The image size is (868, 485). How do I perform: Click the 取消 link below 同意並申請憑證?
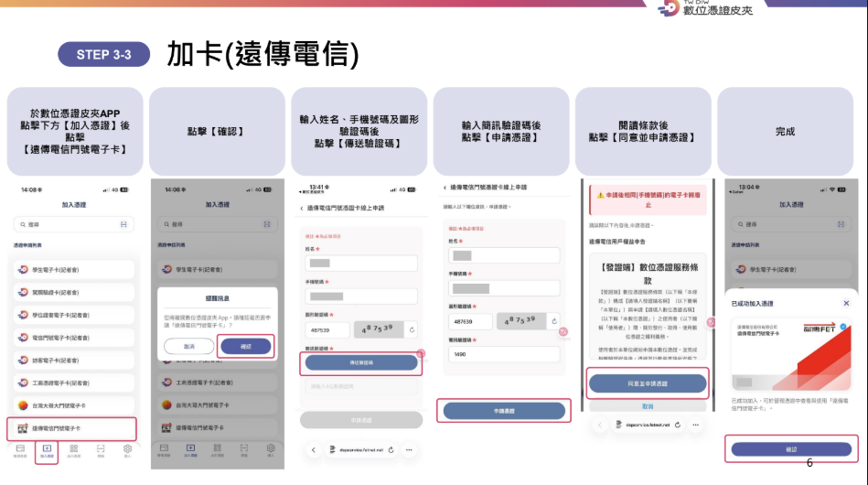(647, 405)
